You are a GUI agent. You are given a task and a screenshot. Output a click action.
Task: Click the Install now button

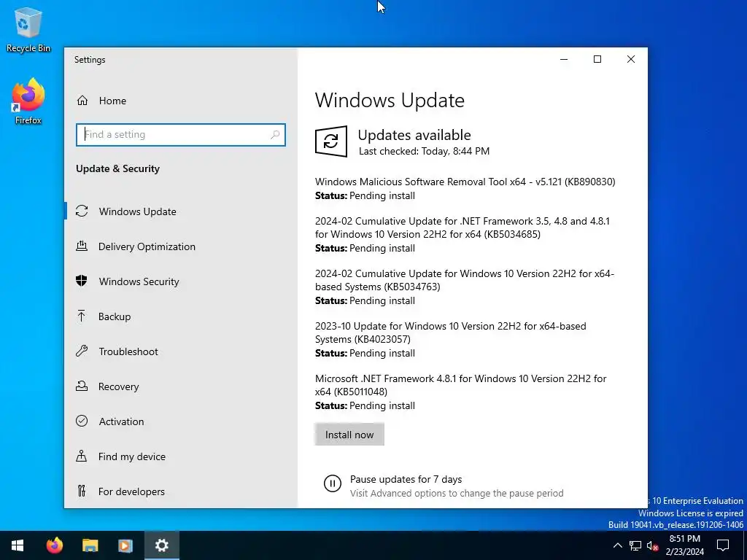[x=349, y=435]
